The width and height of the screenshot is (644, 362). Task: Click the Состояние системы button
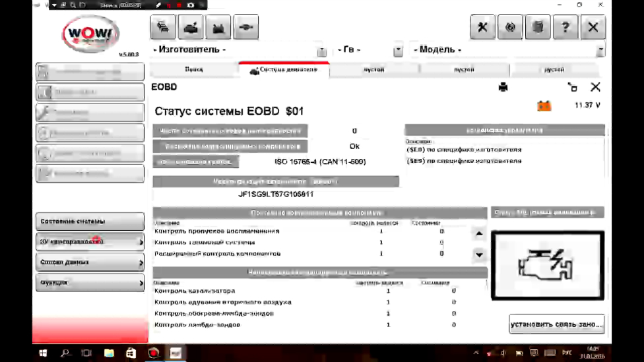click(x=90, y=222)
